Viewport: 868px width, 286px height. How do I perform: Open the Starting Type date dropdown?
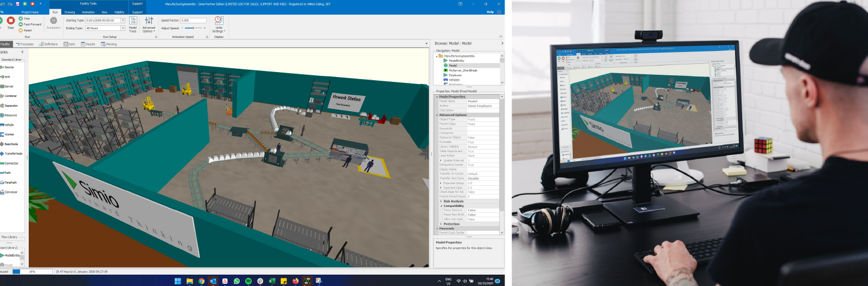(123, 21)
